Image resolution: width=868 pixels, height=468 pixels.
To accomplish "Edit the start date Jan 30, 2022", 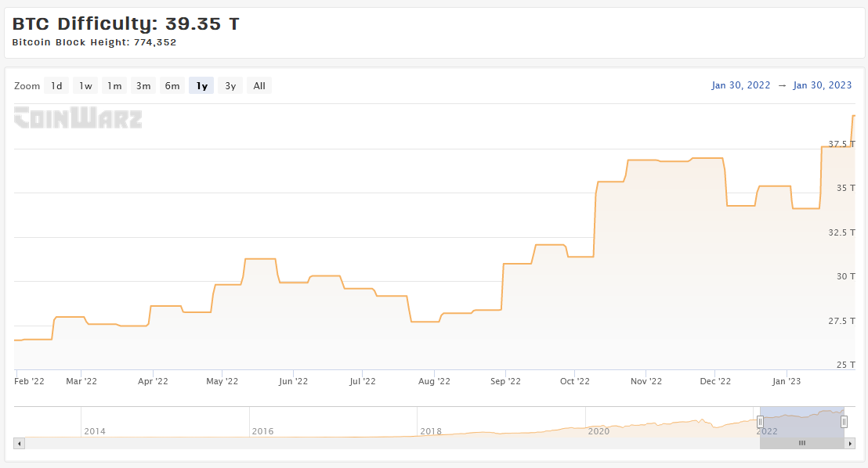I will (740, 85).
